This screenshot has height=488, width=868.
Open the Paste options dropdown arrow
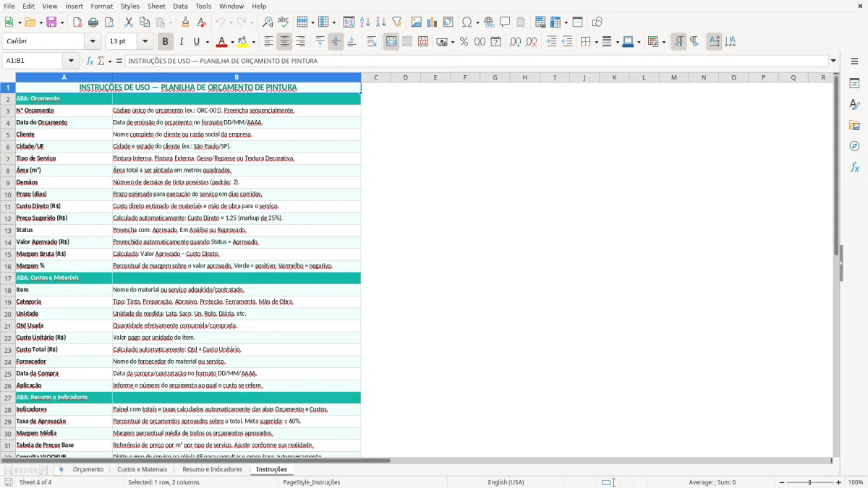[170, 22]
